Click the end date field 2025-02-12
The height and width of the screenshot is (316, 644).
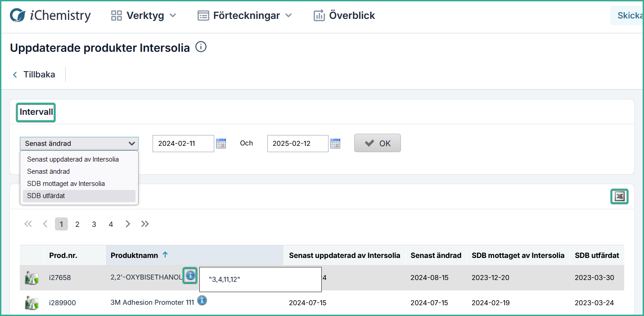coord(297,144)
